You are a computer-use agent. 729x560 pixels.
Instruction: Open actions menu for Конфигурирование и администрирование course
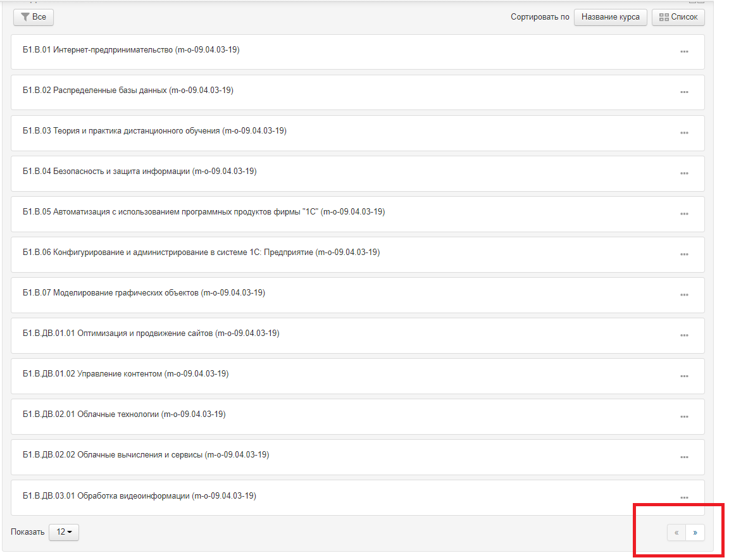tap(684, 254)
